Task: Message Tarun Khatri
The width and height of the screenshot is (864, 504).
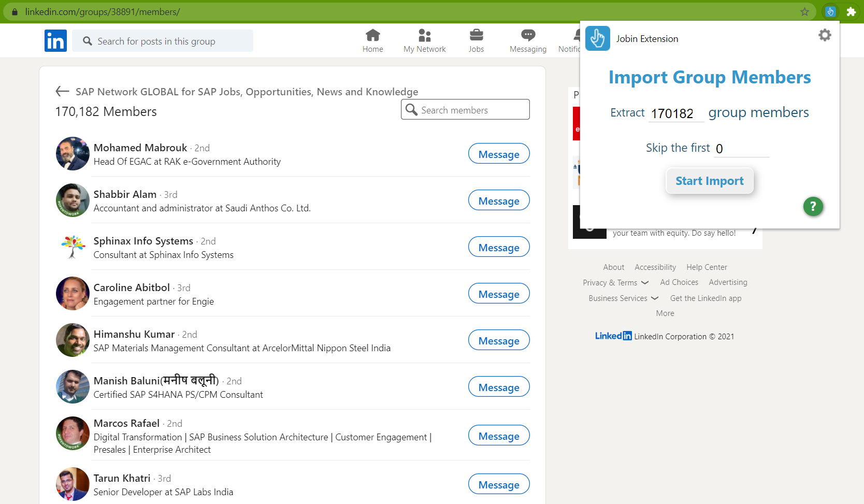Action: pos(499,484)
